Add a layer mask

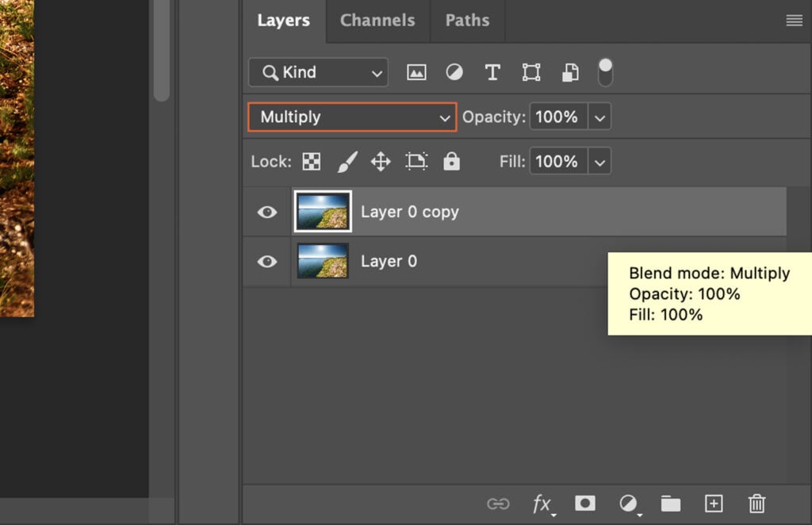click(585, 504)
